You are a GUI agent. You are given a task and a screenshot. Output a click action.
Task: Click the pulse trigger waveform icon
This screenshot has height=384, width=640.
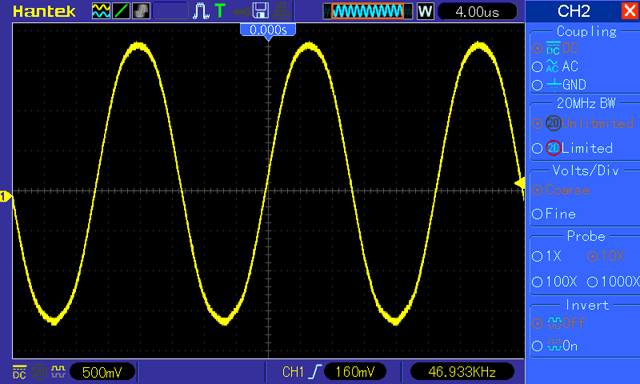(200, 11)
